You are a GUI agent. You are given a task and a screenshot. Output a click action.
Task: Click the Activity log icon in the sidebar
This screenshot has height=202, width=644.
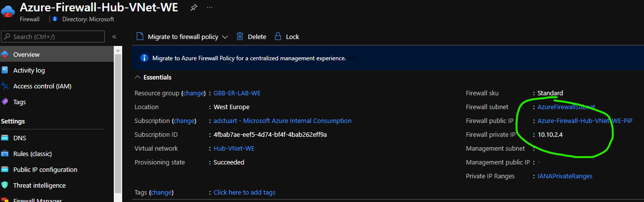[5, 70]
